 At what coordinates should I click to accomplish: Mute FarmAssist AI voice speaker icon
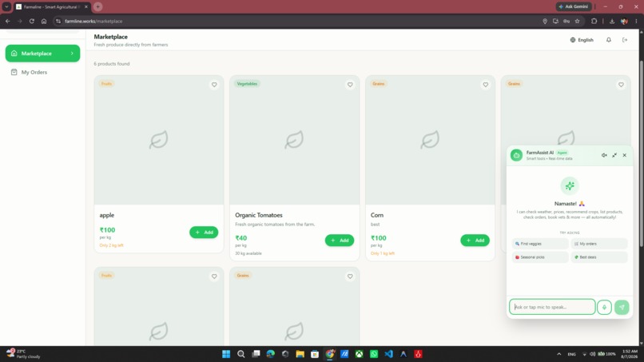[x=604, y=155]
